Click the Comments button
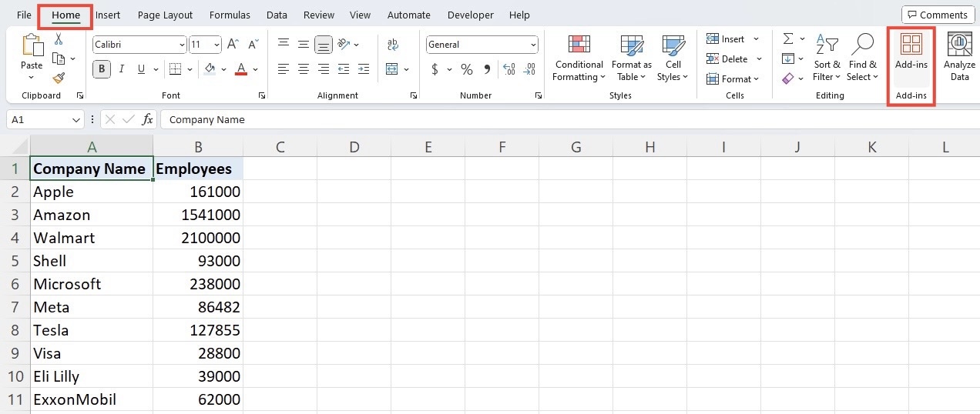The image size is (980, 414). pyautogui.click(x=938, y=15)
